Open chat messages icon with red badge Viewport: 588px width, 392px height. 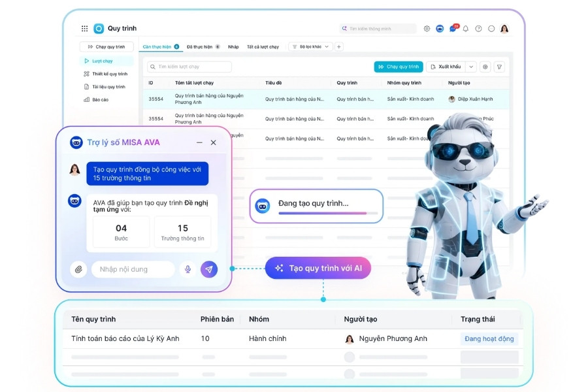[x=453, y=28]
